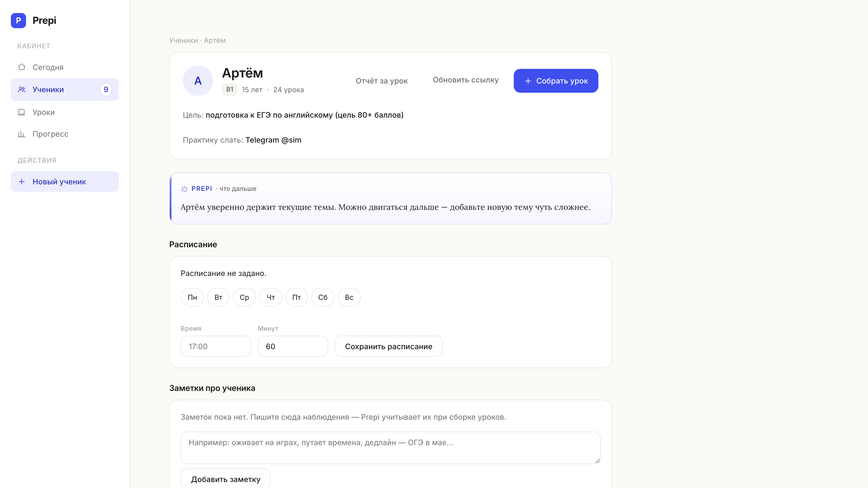This screenshot has height=488, width=868.
Task: Click the Prepi logo icon
Action: point(18,21)
